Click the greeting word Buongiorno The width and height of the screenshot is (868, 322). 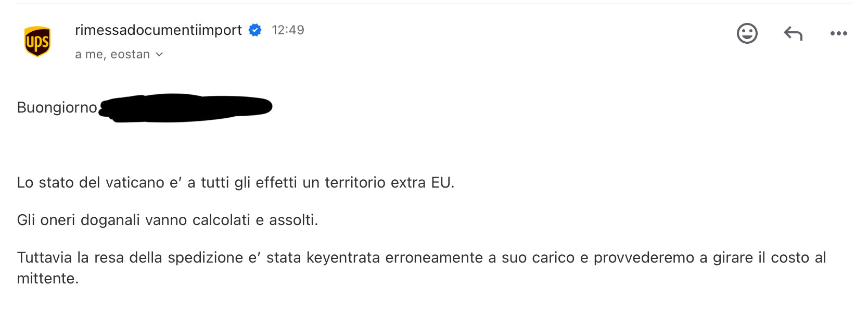57,107
